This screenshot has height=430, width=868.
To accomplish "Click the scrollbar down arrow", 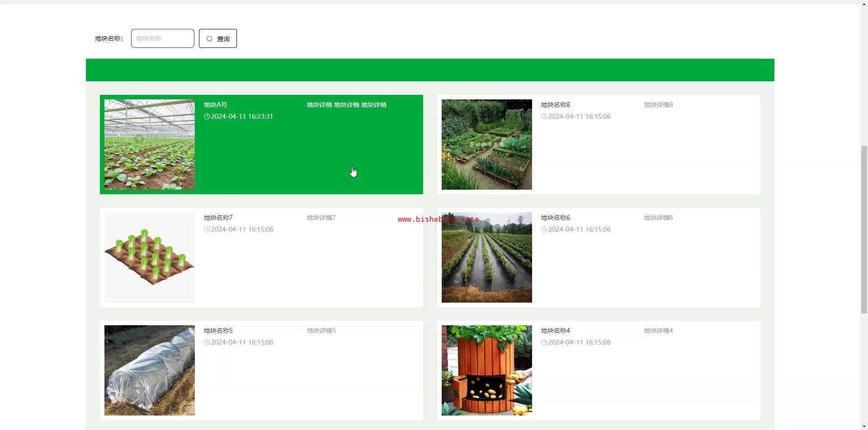I will click(x=864, y=426).
